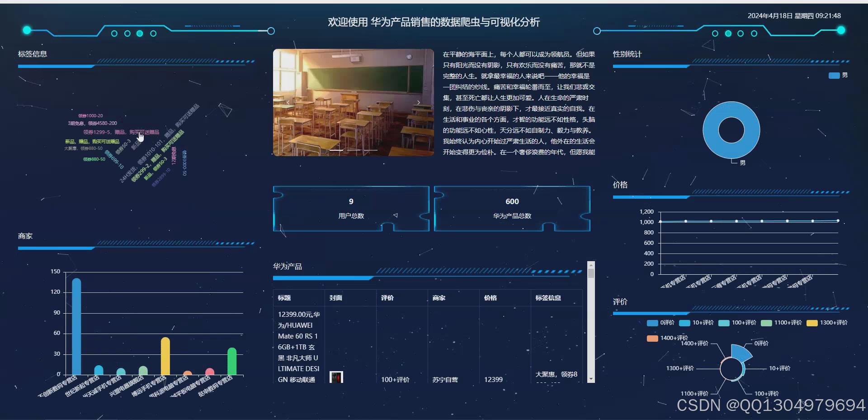Click the last point on price line

click(838, 221)
